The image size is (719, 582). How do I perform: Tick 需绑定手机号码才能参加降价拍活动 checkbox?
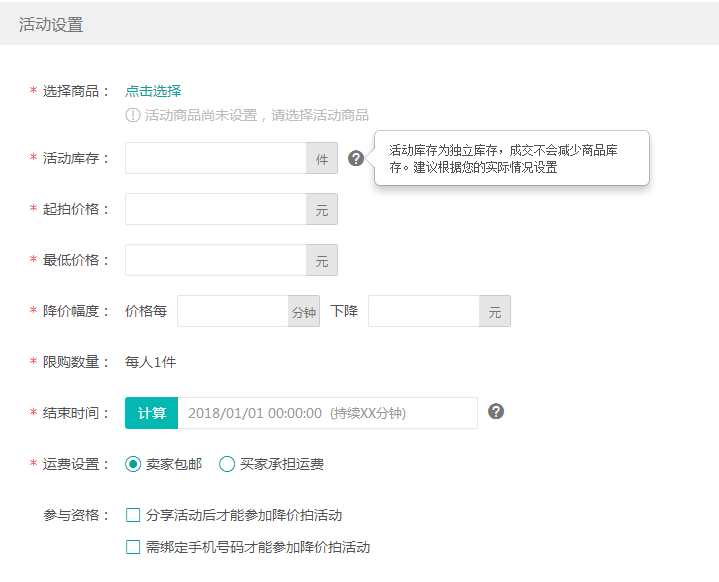[x=133, y=547]
